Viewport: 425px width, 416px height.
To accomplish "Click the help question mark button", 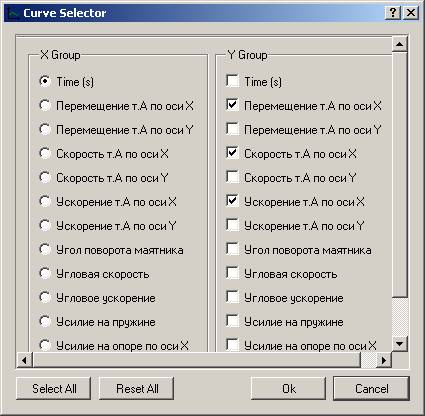I will coord(393,13).
